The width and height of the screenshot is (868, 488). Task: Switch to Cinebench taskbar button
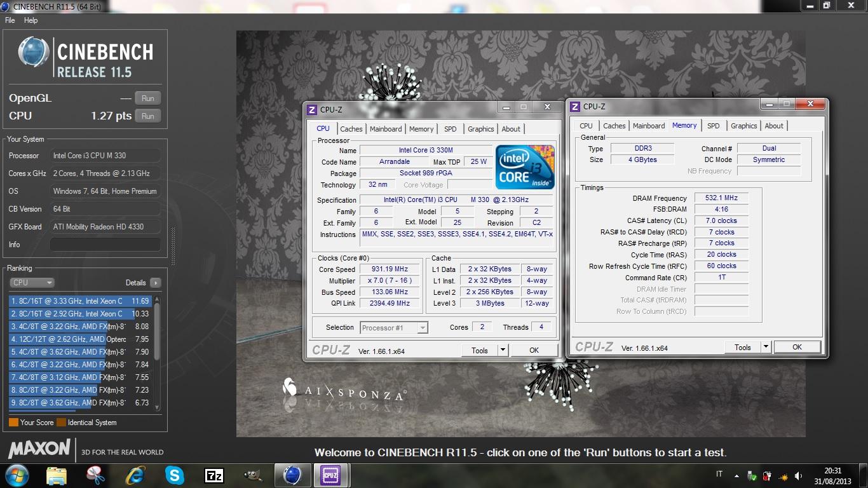292,475
